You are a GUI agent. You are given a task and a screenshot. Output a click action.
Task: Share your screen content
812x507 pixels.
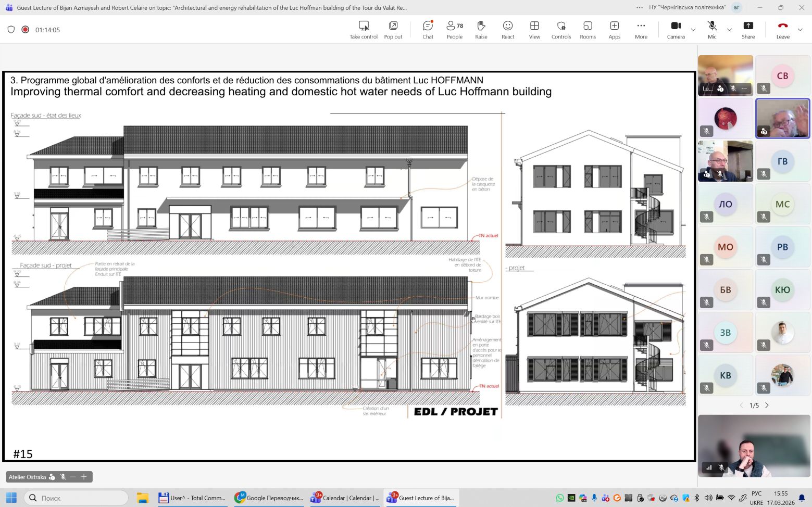tap(748, 30)
